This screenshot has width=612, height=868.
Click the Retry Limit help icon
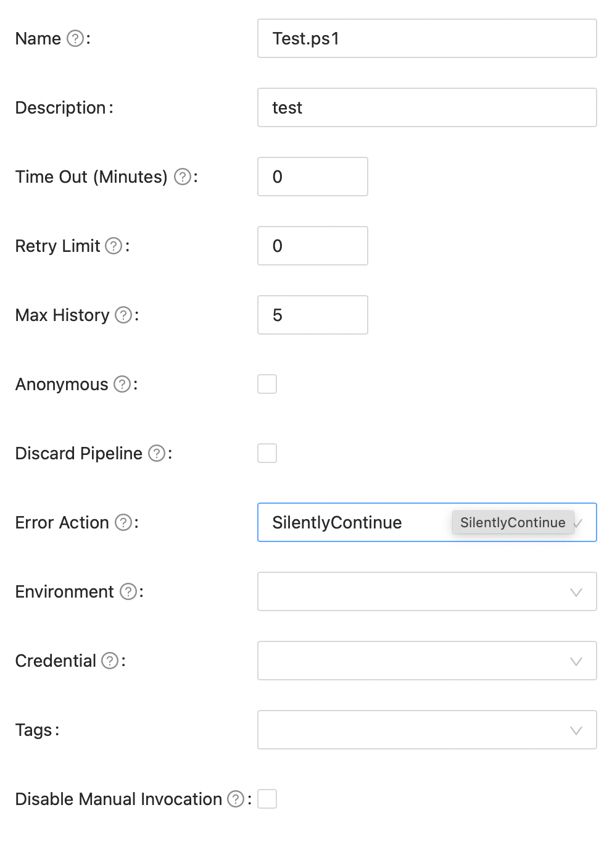[114, 246]
